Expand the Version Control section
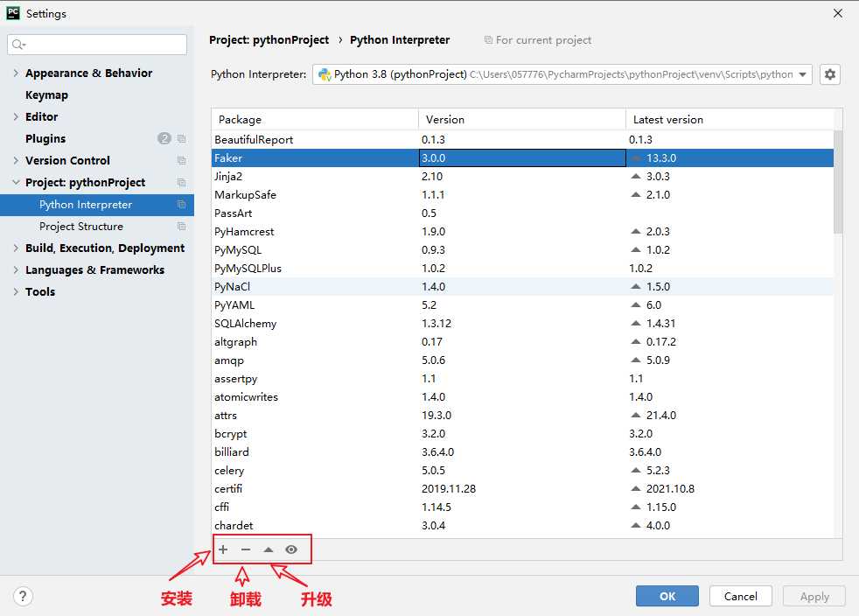 pyautogui.click(x=16, y=161)
